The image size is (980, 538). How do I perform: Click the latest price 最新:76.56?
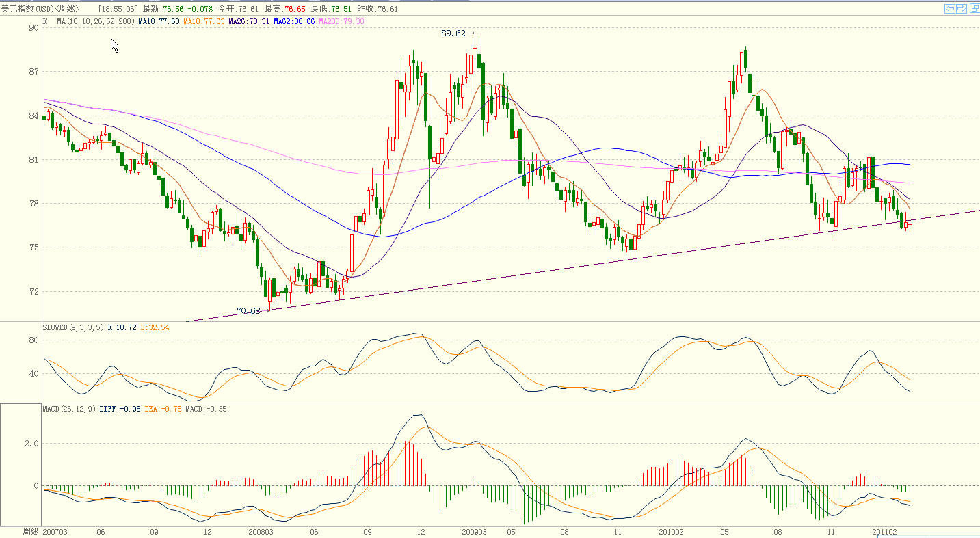[163, 9]
